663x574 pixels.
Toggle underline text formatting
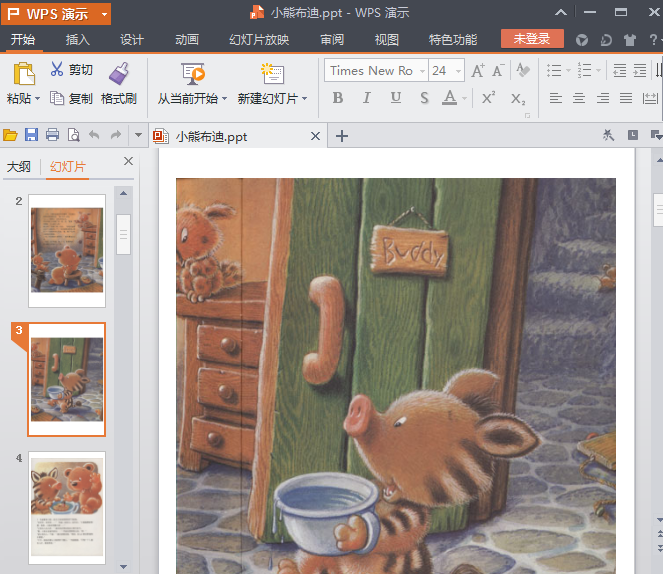[x=395, y=98]
